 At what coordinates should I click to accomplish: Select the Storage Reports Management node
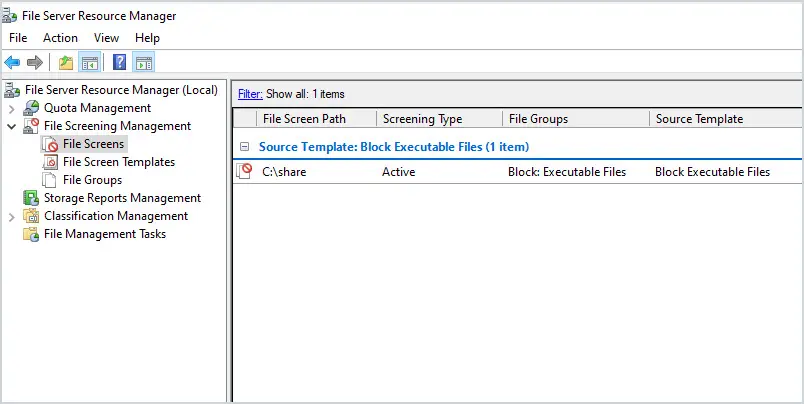click(122, 198)
